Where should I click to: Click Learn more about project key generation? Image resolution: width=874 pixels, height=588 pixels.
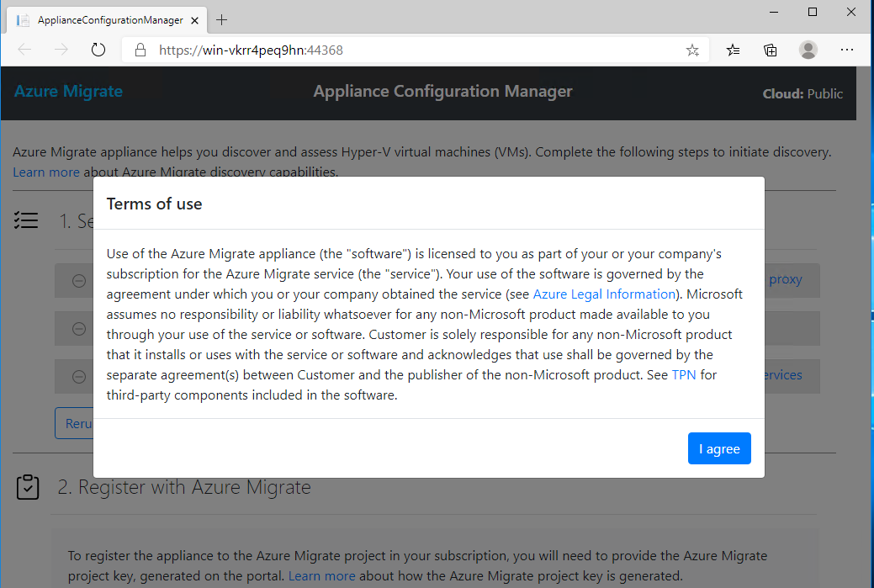(321, 575)
